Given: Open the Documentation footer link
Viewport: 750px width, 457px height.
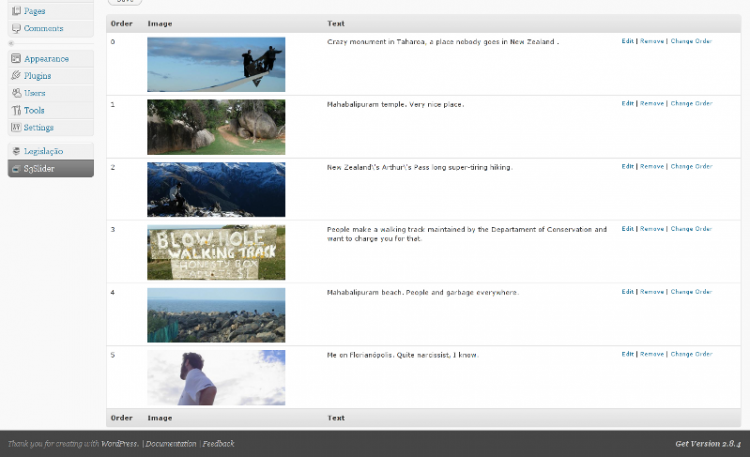Looking at the screenshot, I should click(x=171, y=444).
